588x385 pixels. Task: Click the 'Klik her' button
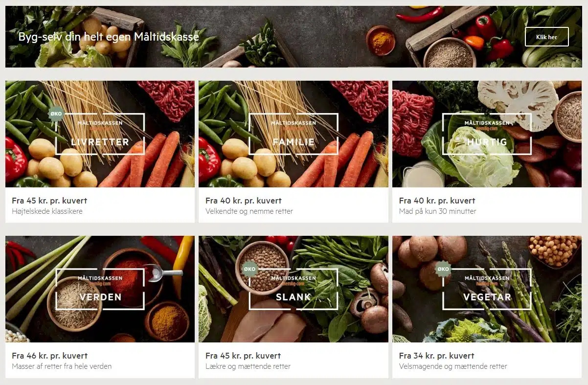pos(546,37)
